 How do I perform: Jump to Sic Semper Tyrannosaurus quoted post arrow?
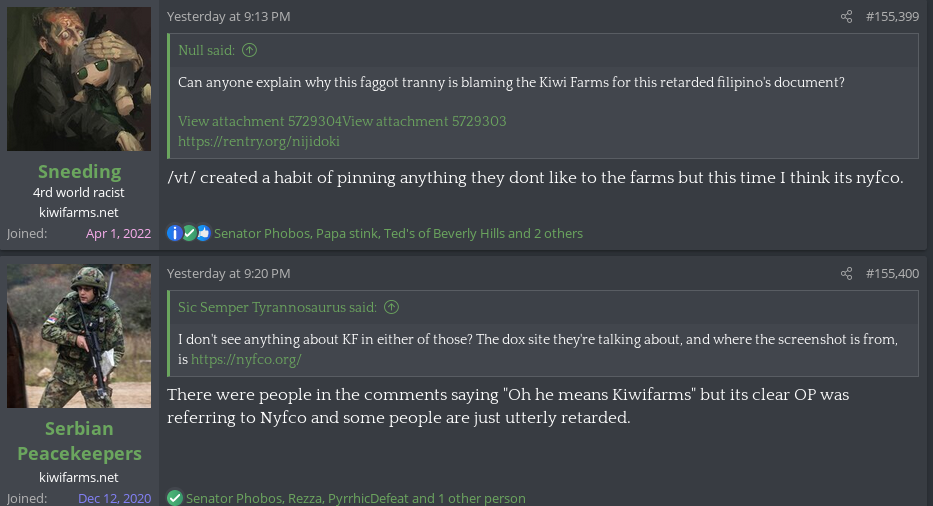point(392,307)
